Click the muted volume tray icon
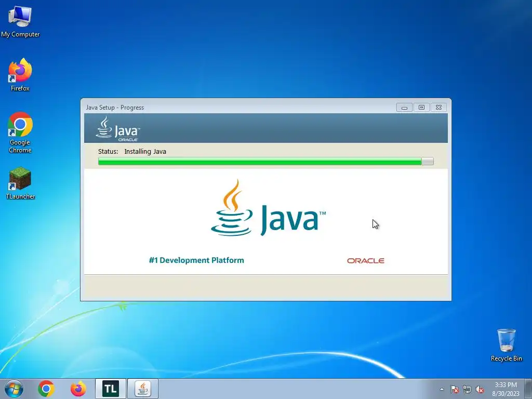532x399 pixels. (x=480, y=389)
